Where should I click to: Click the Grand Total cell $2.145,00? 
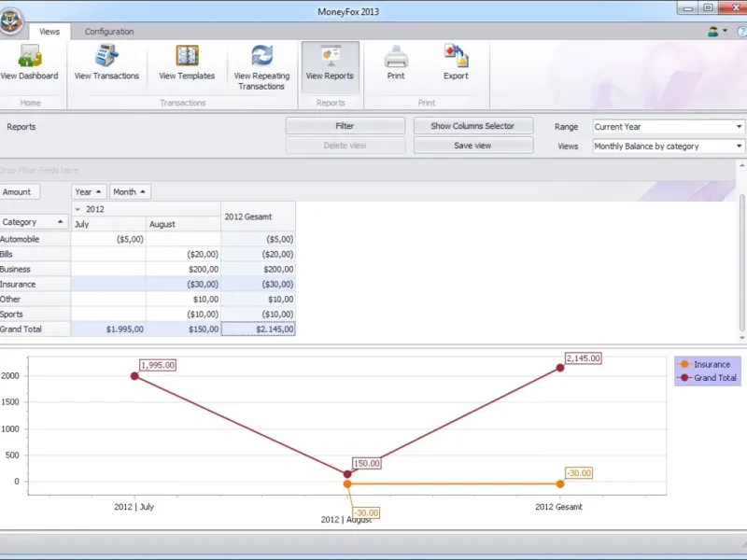tap(259, 329)
